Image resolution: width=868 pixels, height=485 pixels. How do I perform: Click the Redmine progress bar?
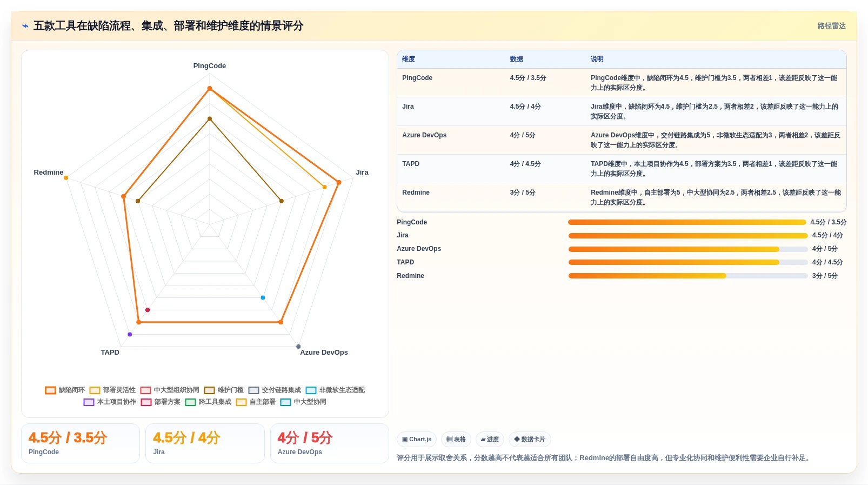688,276
